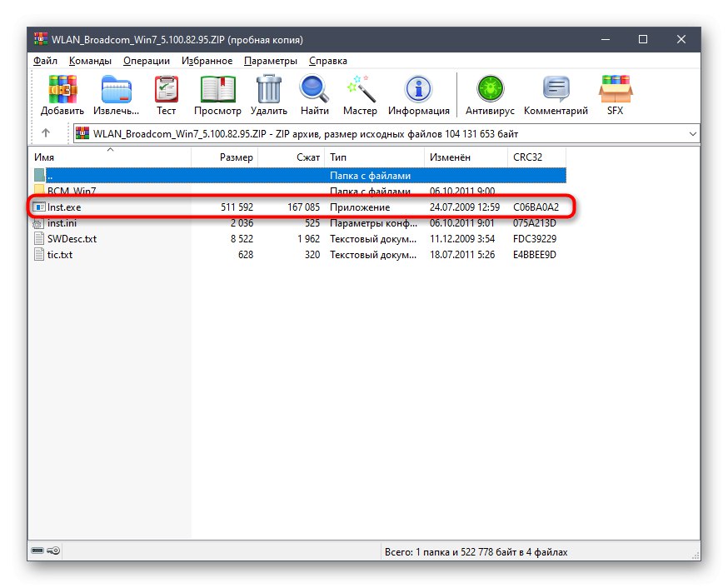Click the archive icon in the address bar
The height and width of the screenshot is (588, 728).
82,133
